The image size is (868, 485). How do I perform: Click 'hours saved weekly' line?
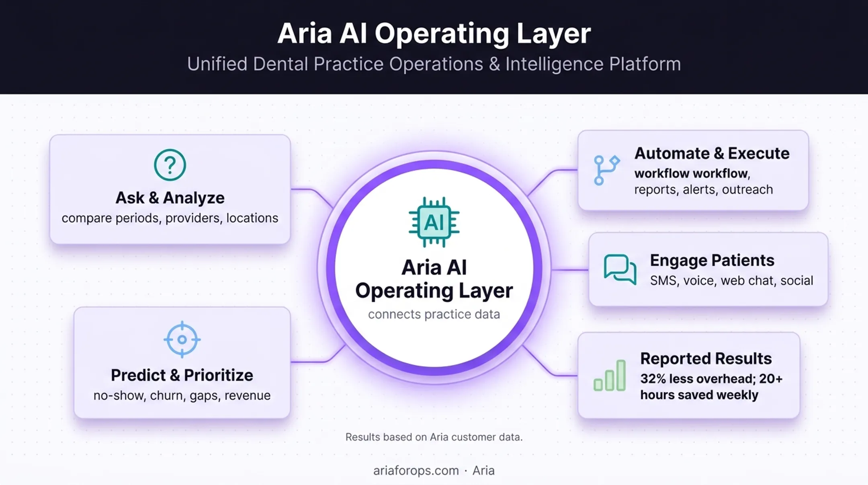click(699, 395)
